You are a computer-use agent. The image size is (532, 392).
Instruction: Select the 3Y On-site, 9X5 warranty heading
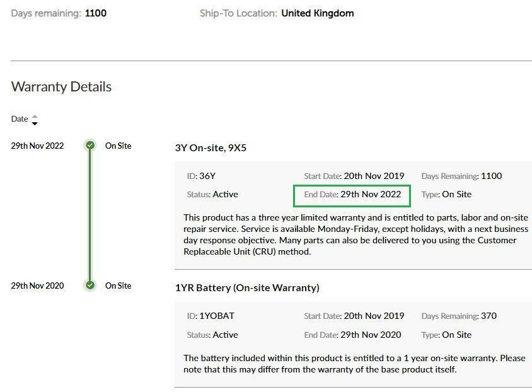pos(211,148)
